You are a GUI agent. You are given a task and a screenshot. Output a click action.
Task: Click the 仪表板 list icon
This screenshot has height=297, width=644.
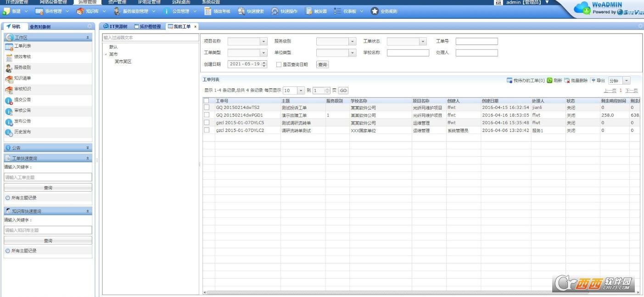click(338, 11)
